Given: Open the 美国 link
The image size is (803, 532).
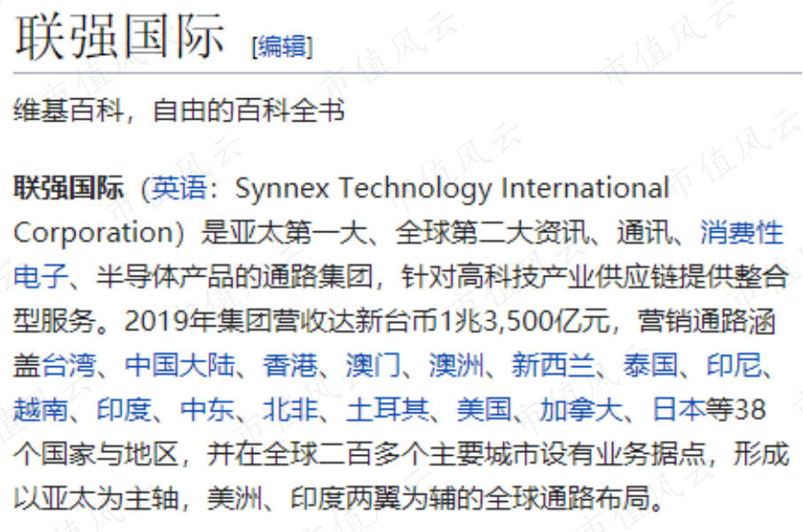Looking at the screenshot, I should point(484,410).
